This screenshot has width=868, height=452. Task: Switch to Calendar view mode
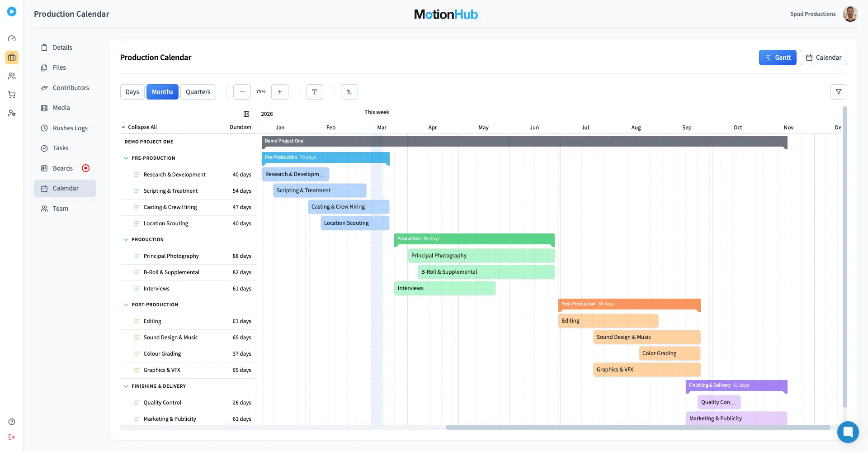coord(823,57)
